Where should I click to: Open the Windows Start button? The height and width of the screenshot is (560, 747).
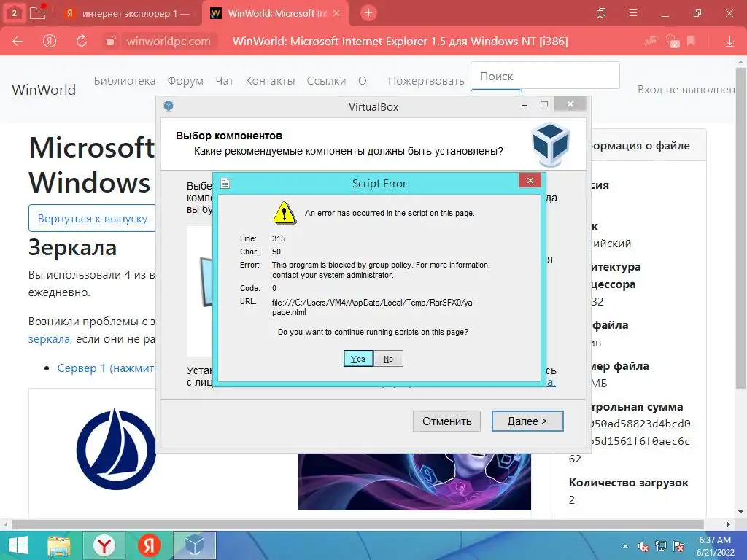(x=18, y=545)
